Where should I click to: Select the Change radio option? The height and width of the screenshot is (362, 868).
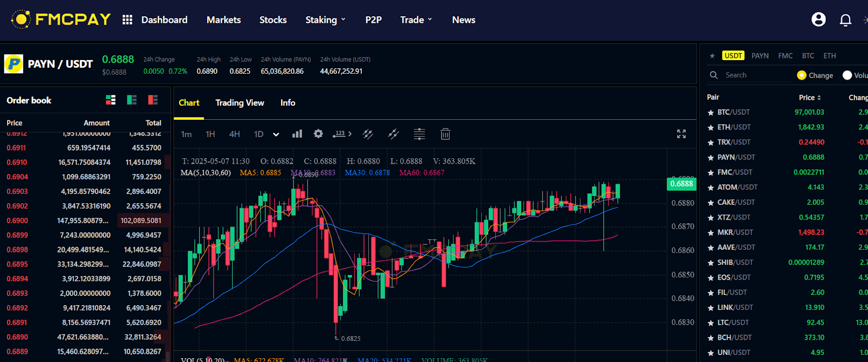click(x=802, y=75)
